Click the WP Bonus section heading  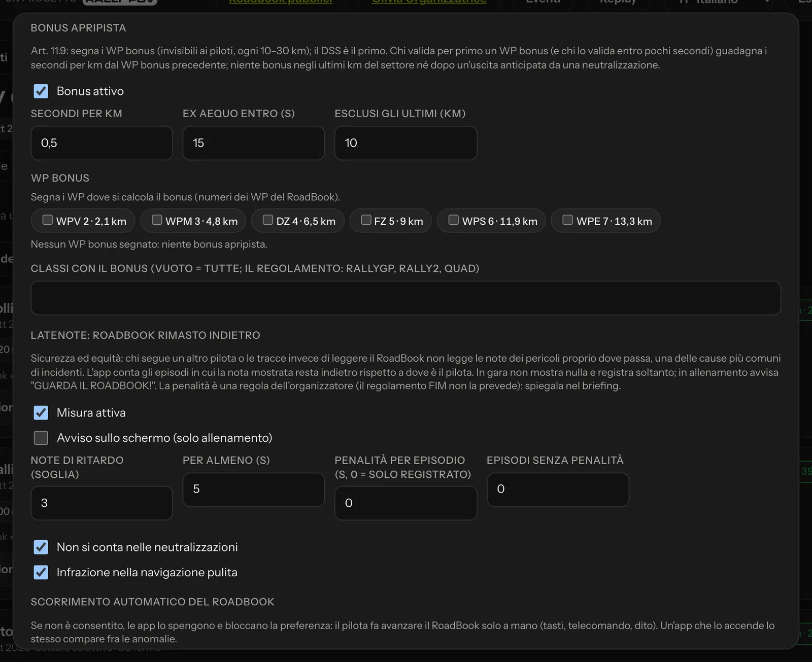point(60,178)
